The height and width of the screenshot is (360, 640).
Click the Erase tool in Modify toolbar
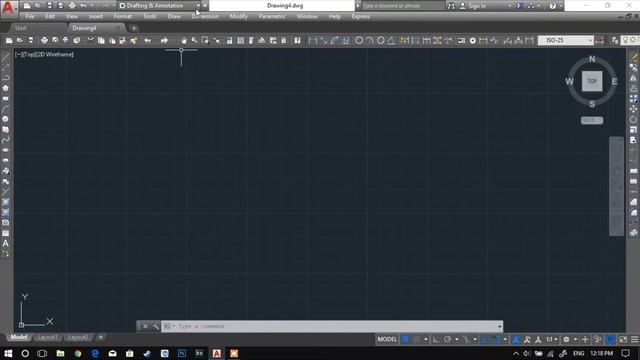633,57
